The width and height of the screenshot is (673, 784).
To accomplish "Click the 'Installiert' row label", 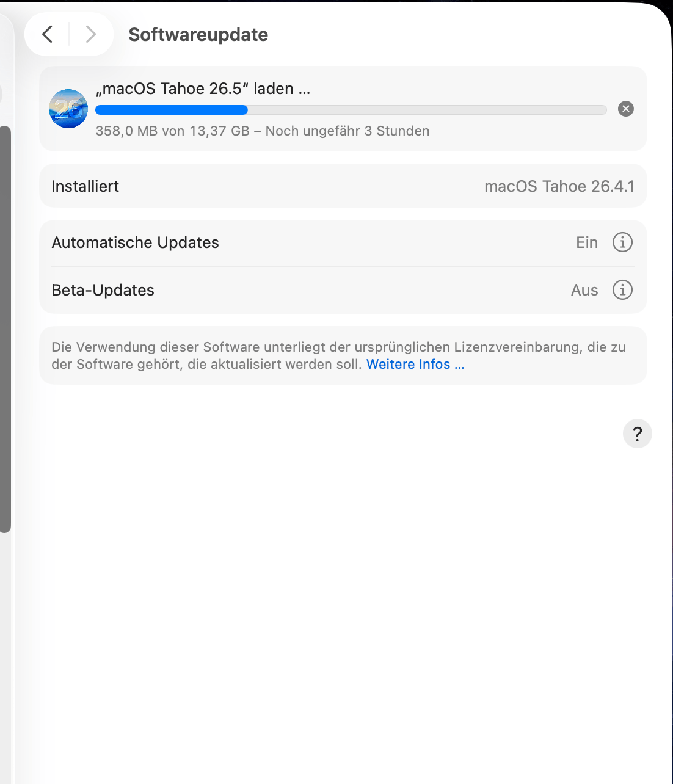I will tap(85, 186).
